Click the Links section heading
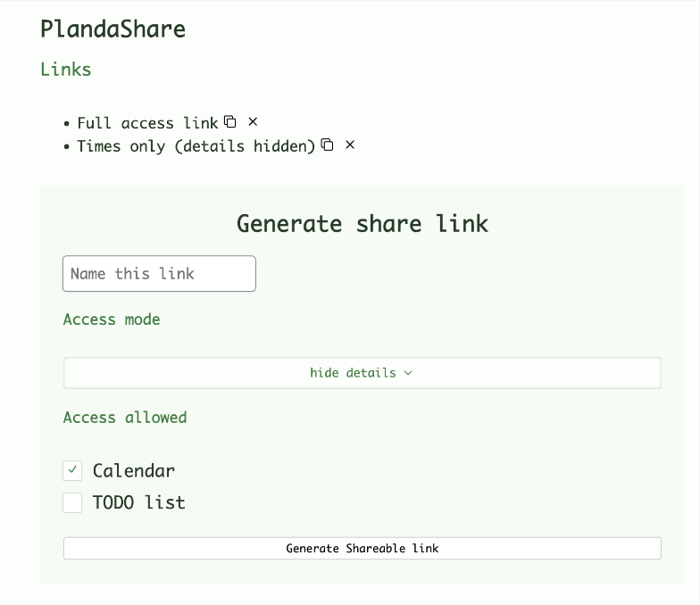This screenshot has width=700, height=605. point(66,69)
